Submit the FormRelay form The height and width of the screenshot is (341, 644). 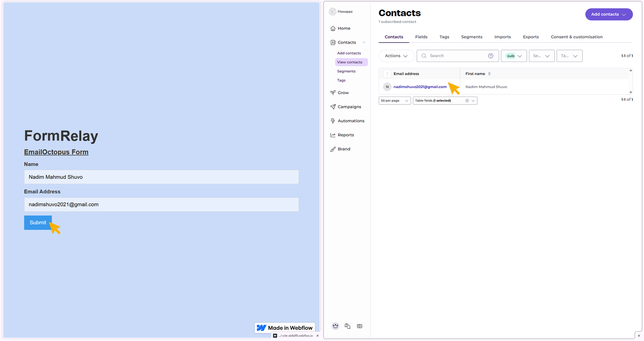click(38, 223)
